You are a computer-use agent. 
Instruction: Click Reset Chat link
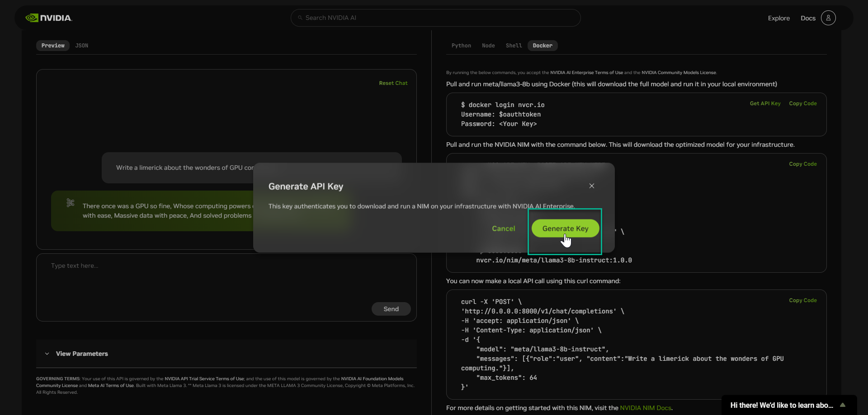point(393,83)
